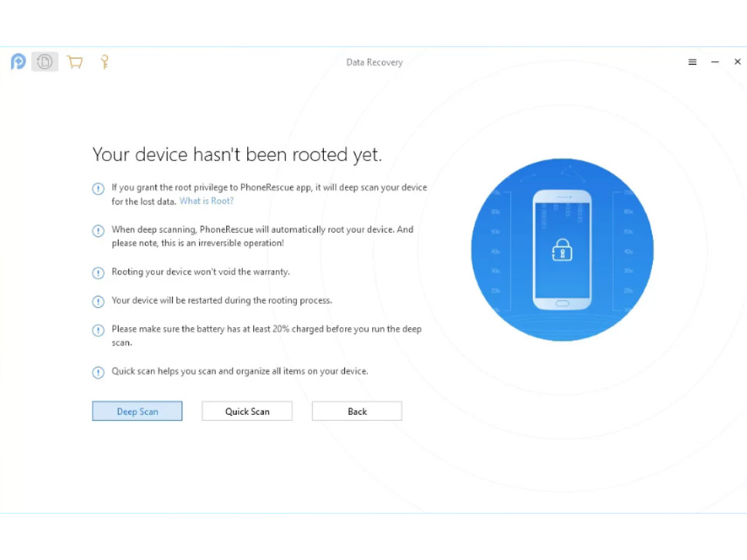The width and height of the screenshot is (747, 560).
Task: Click the info icon beside battery 20% note
Action: (98, 330)
